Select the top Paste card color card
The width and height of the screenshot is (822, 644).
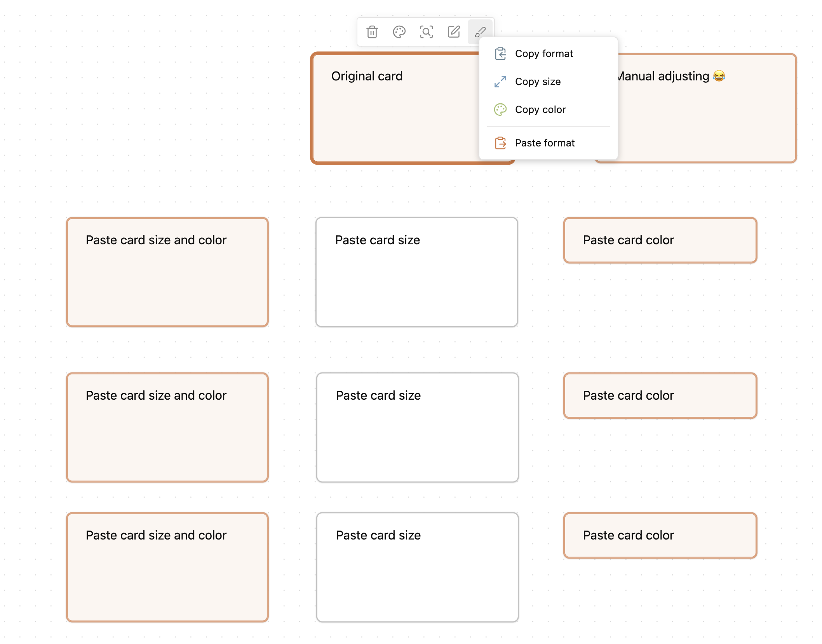pyautogui.click(x=660, y=240)
